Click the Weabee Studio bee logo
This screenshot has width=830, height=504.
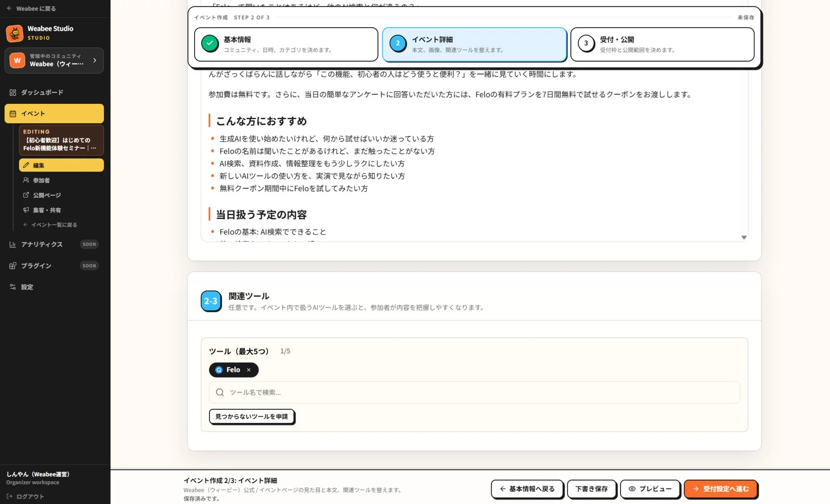tap(15, 33)
